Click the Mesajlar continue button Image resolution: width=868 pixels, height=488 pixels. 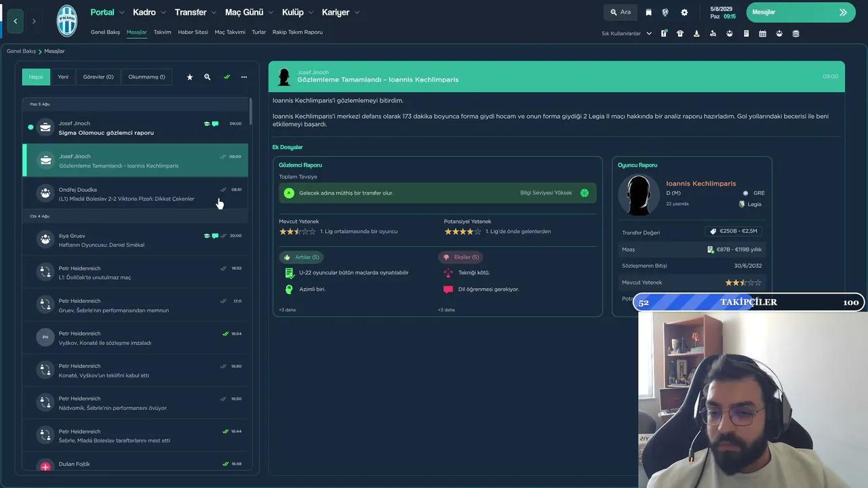(801, 12)
